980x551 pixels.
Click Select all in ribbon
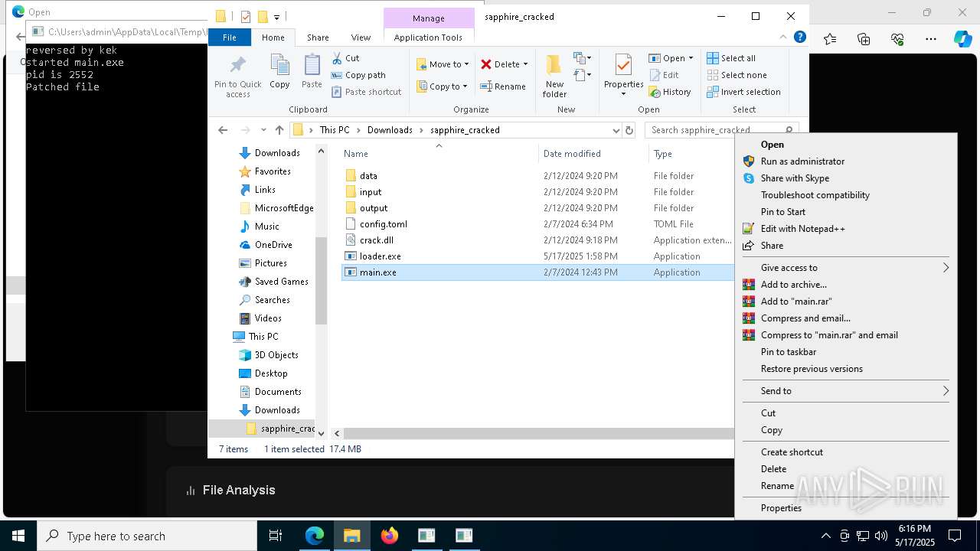pos(731,58)
